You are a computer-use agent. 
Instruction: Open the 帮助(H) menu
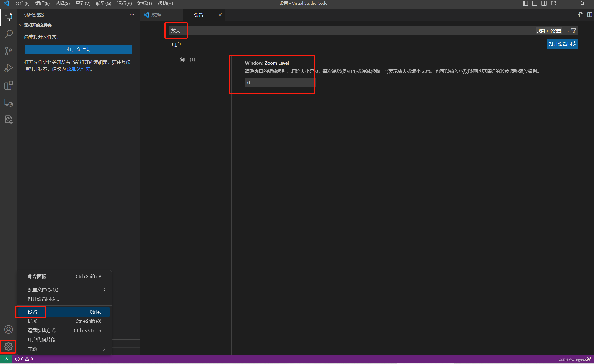click(x=165, y=3)
